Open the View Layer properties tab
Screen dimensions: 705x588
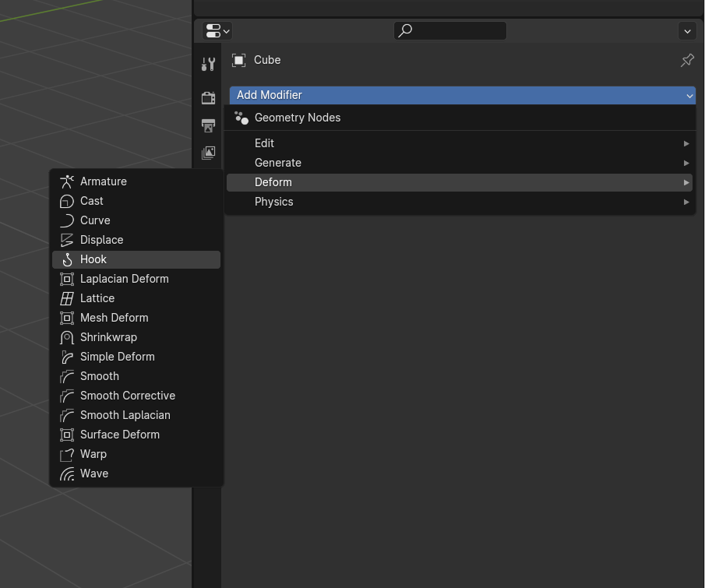click(208, 153)
